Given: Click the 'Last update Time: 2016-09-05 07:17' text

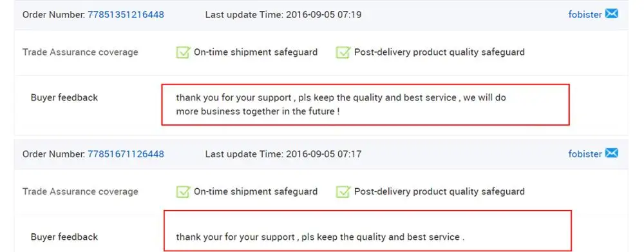Looking at the screenshot, I should (283, 154).
